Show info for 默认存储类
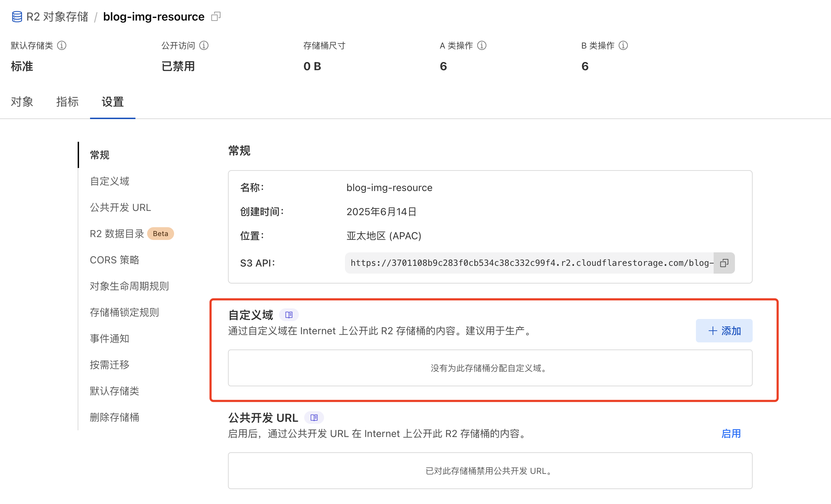831x504 pixels. (62, 45)
